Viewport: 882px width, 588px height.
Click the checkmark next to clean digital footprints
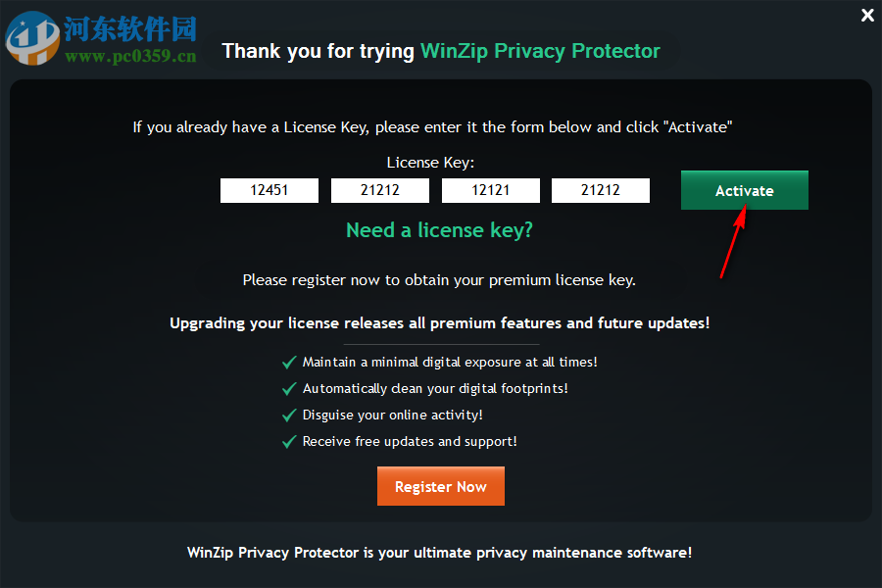[289, 388]
